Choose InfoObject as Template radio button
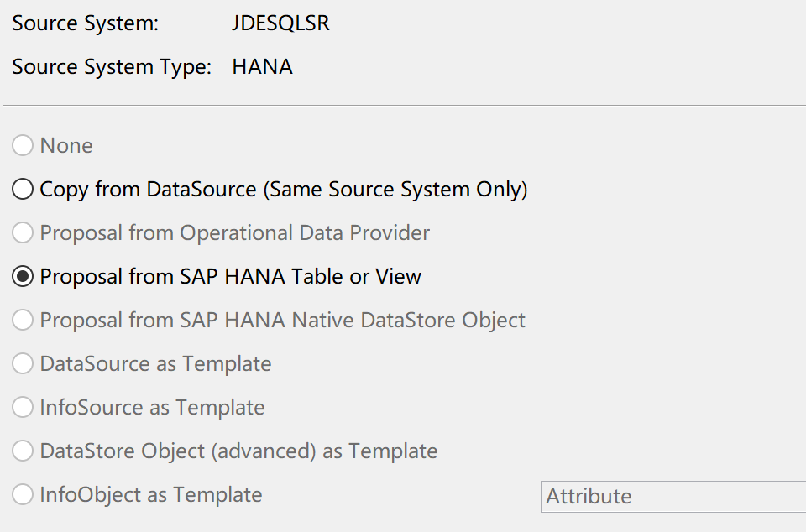 [23, 495]
